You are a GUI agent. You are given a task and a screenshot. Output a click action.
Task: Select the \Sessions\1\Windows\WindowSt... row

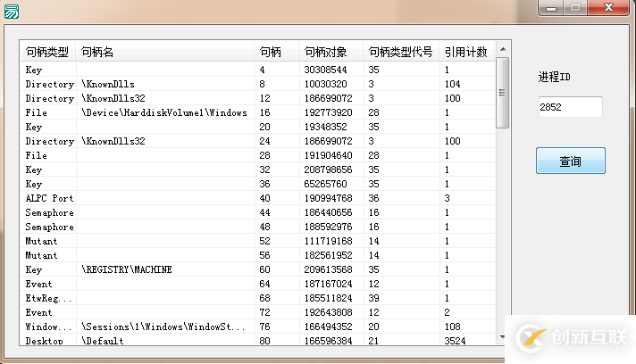(x=257, y=327)
